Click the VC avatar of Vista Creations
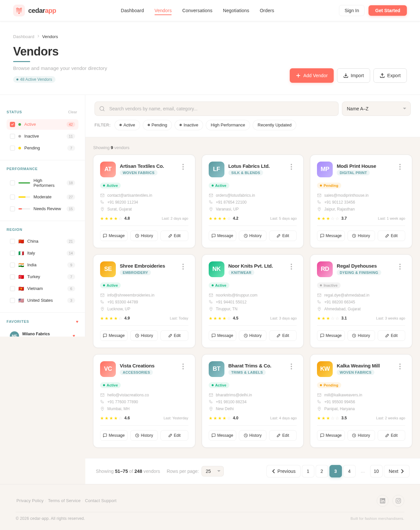420x530 pixels. (x=108, y=369)
